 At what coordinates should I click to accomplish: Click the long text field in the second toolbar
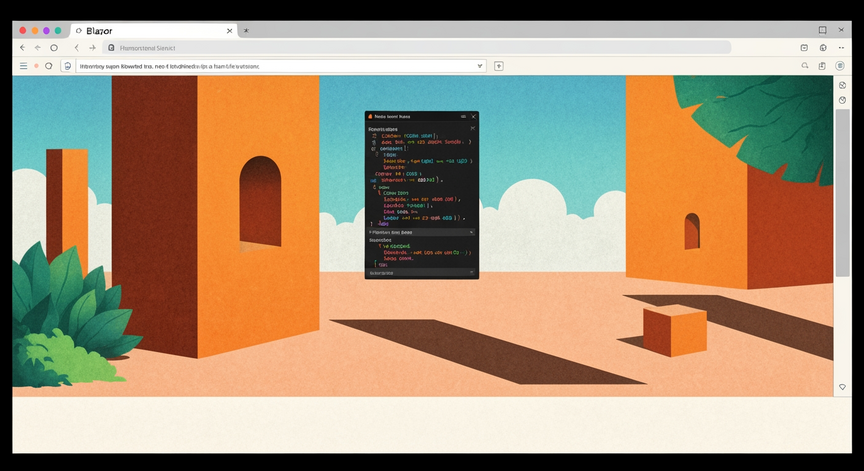281,66
